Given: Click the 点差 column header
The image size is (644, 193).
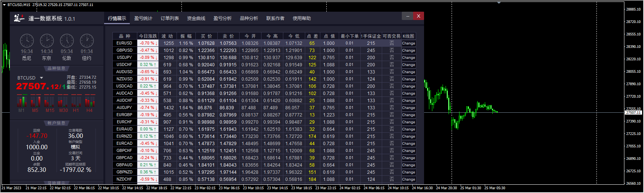Looking at the screenshot, I should [x=312, y=36].
